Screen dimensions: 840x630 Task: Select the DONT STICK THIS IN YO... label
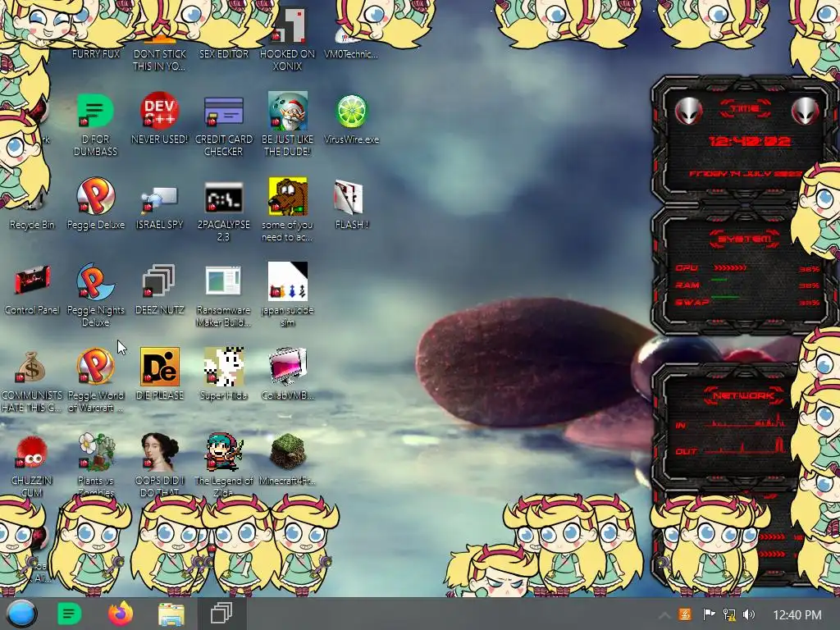[x=159, y=60]
